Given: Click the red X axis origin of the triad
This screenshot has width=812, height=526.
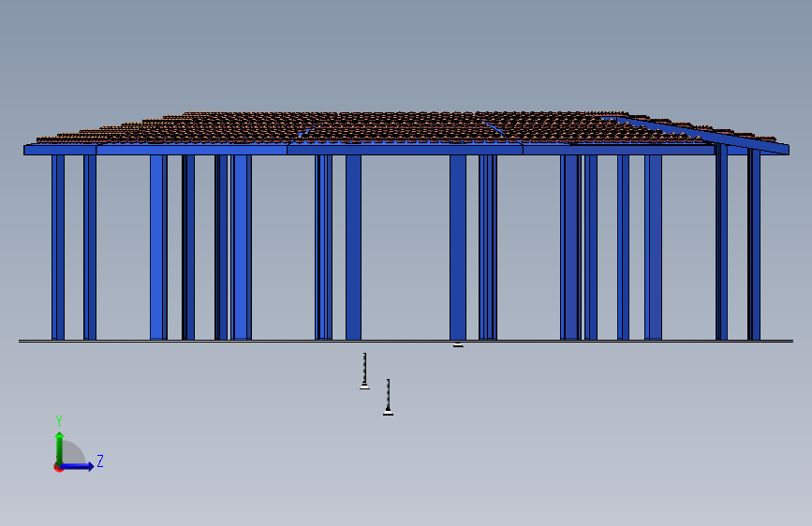Looking at the screenshot, I should point(58,467).
